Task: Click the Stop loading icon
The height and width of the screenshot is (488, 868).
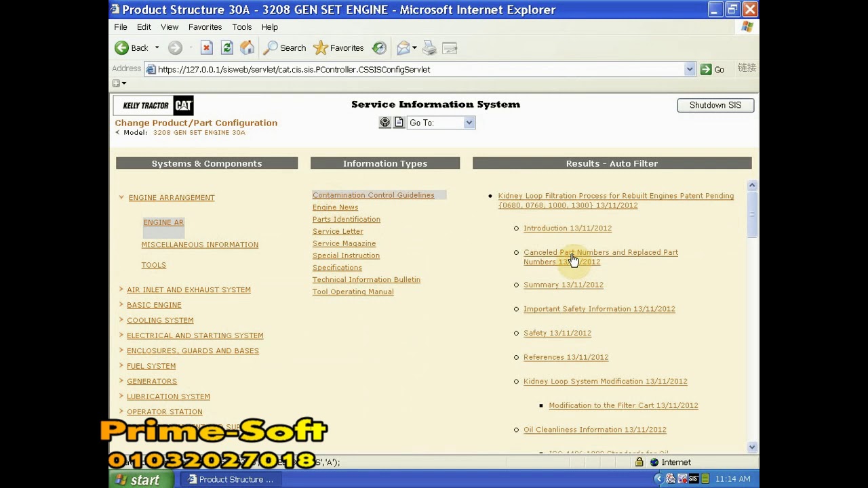Action: tap(207, 48)
